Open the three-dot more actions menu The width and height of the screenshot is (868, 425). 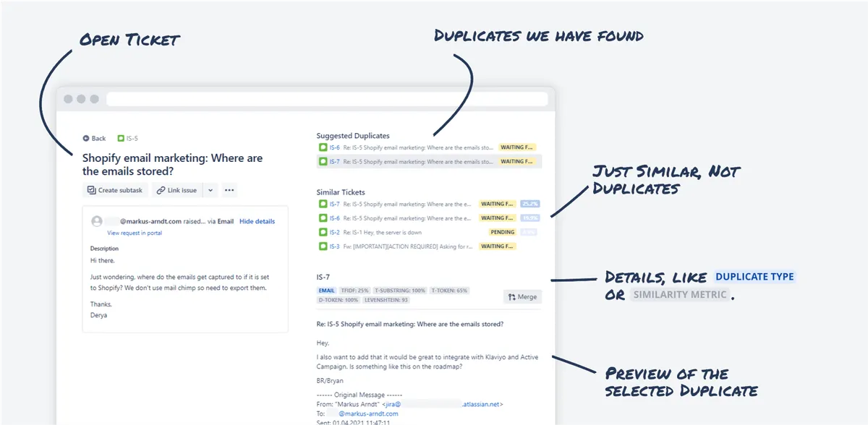click(x=229, y=190)
